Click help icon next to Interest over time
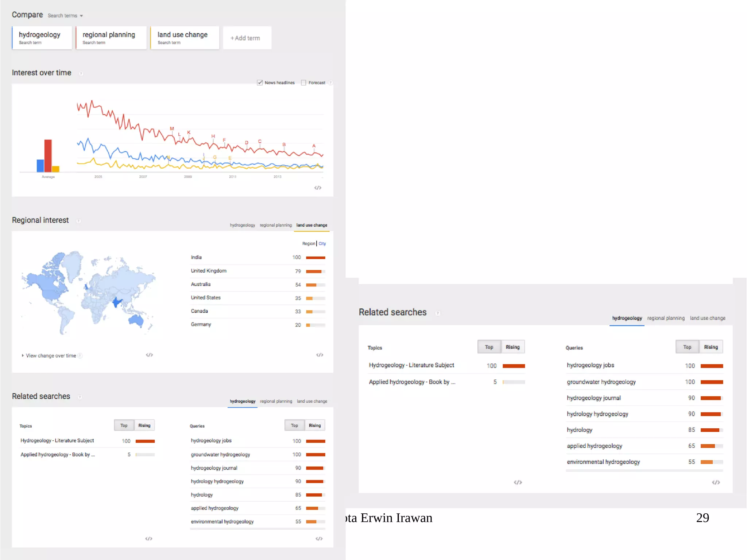Screen dimensions: 747x560 (x=81, y=74)
